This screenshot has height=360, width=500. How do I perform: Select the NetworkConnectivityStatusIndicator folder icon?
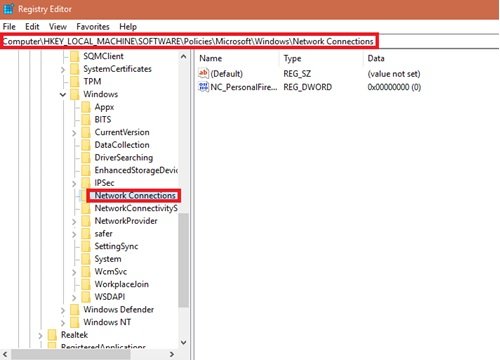pos(86,208)
